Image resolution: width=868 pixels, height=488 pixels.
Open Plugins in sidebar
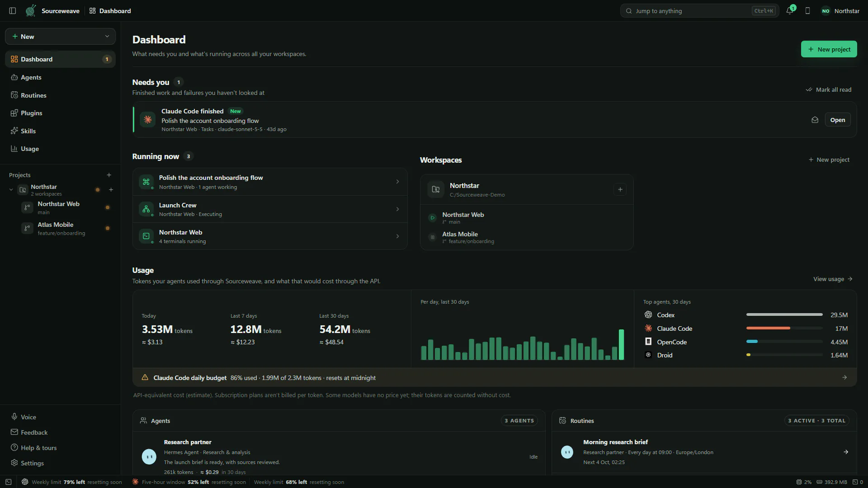click(x=60, y=113)
